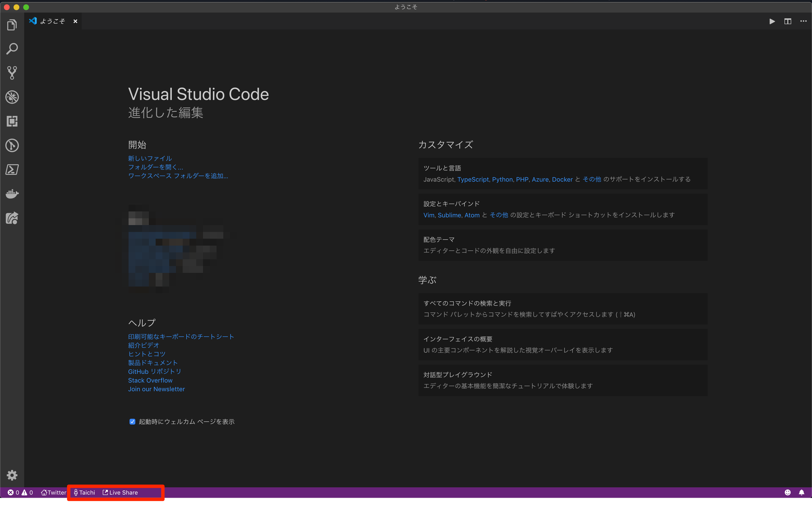
Task: Install Vim keybindings link
Action: pos(429,215)
